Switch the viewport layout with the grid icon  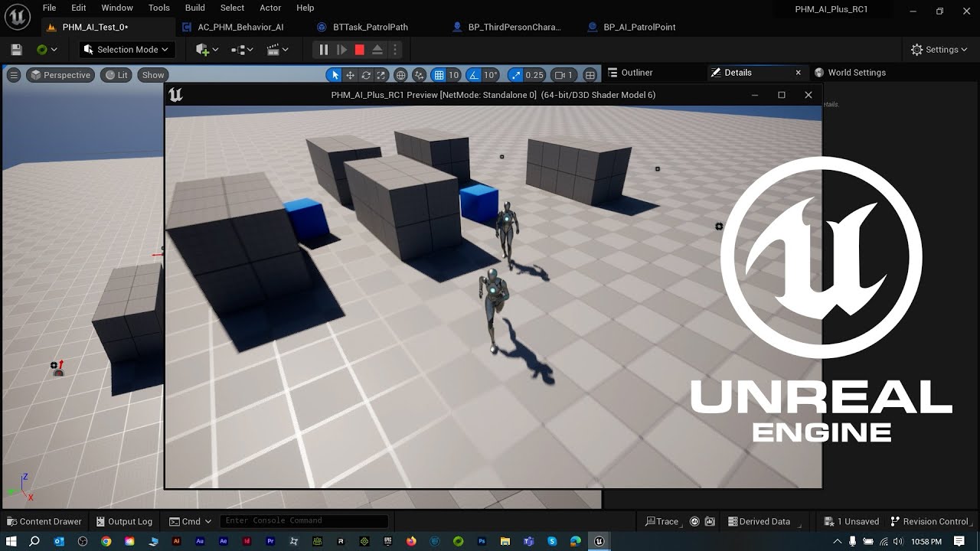click(x=590, y=75)
